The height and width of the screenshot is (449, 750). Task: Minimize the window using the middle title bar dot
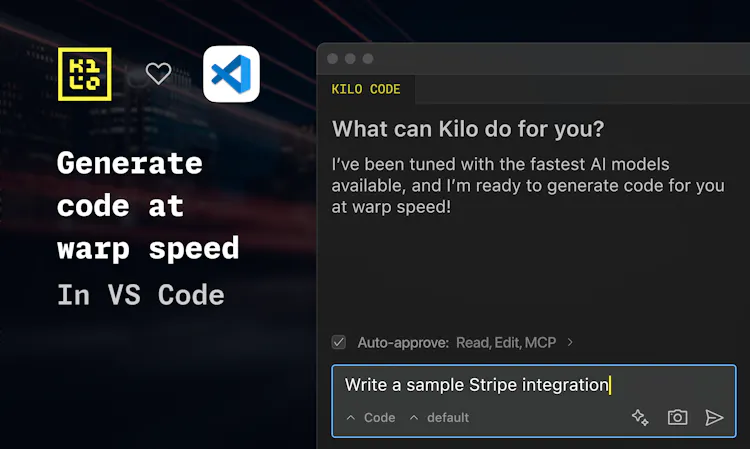tap(350, 59)
